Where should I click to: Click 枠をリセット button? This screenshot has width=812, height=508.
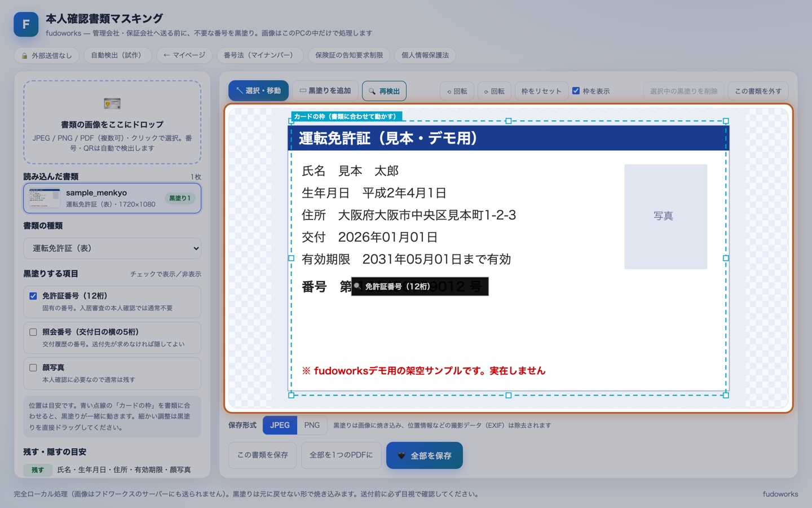tap(541, 91)
